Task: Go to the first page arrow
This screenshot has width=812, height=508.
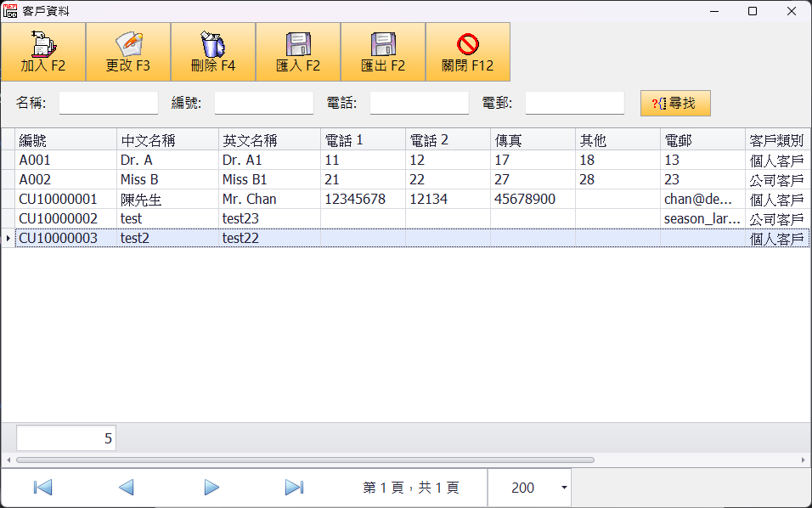Action: pos(42,488)
